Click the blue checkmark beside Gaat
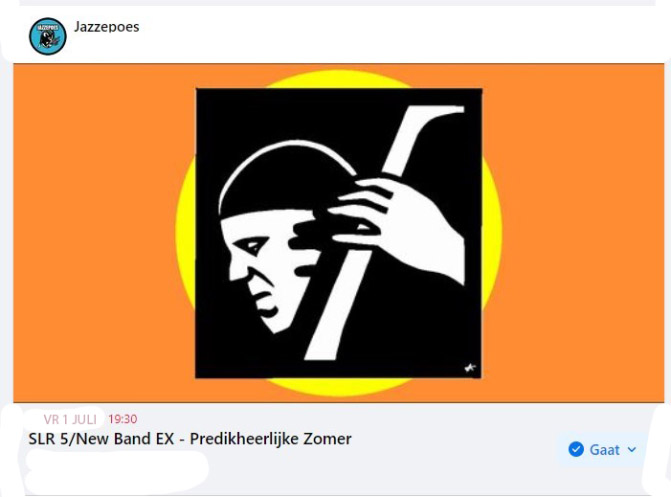671x497 pixels. pyautogui.click(x=576, y=449)
